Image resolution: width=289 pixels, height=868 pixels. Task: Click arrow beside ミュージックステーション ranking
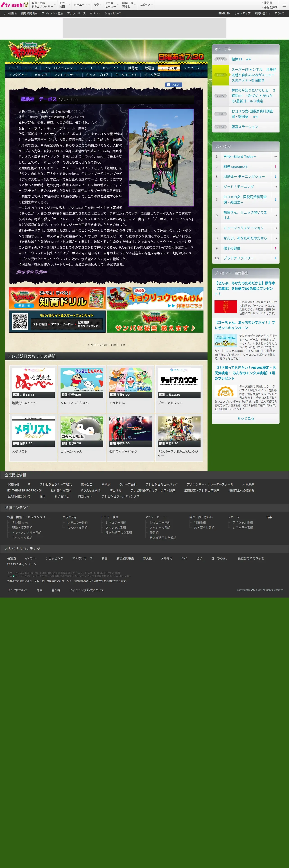(x=275, y=228)
